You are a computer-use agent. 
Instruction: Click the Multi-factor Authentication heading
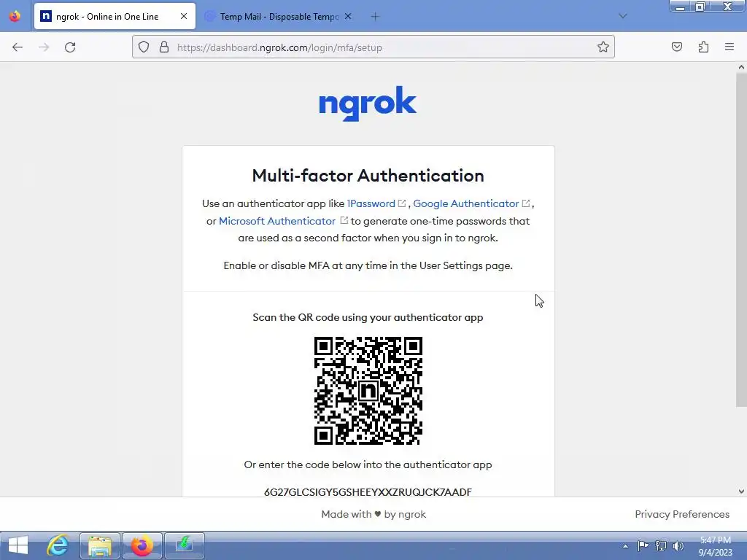tap(368, 176)
